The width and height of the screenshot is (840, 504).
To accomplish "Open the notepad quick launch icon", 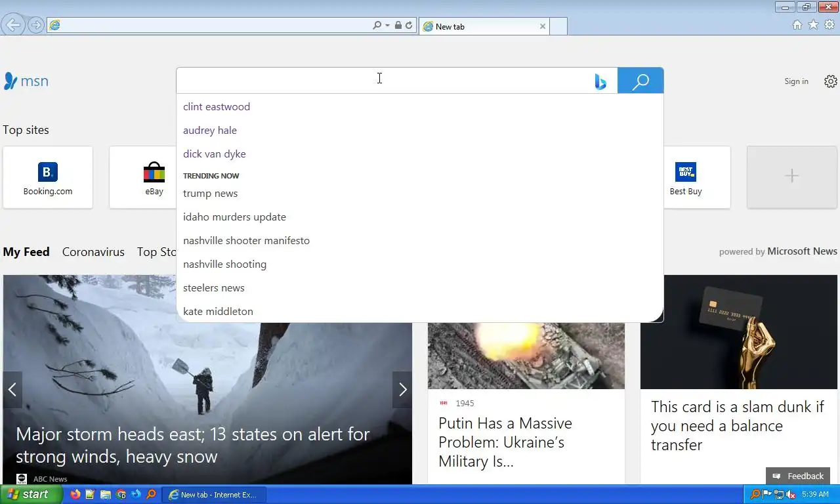I will click(91, 494).
